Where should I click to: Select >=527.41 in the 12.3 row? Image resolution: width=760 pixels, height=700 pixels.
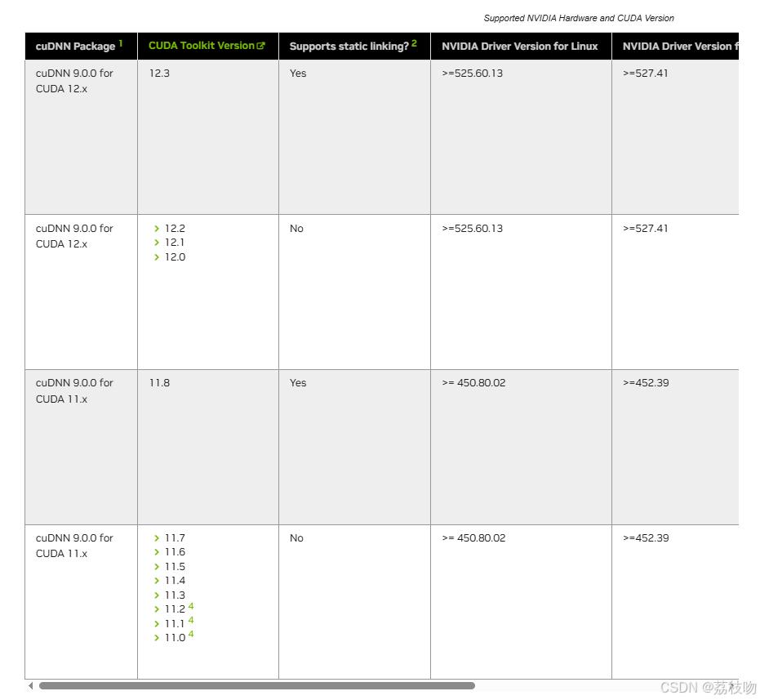(x=646, y=74)
